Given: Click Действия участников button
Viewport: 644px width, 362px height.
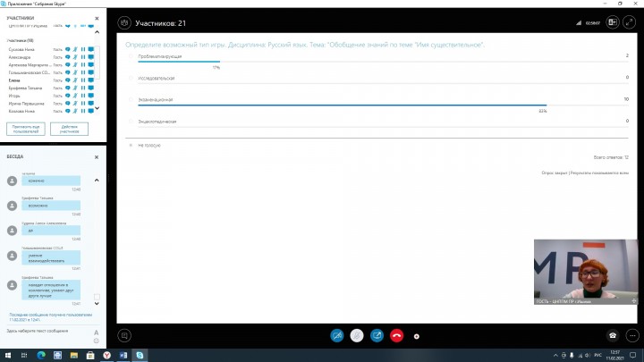Looking at the screenshot, I should pos(69,129).
